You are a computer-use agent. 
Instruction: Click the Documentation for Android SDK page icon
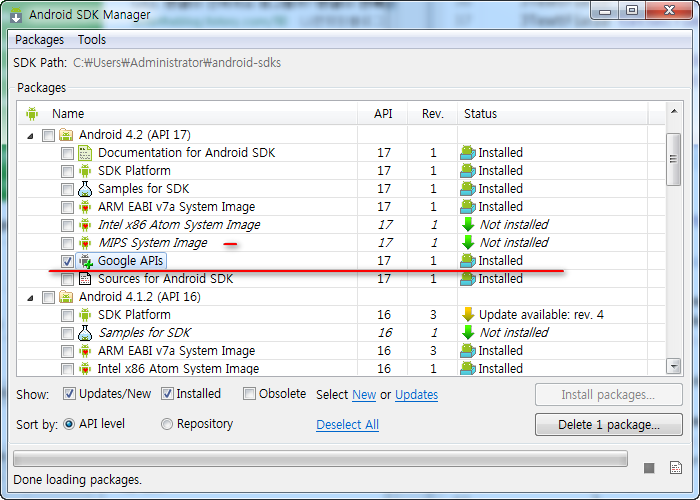[85, 153]
